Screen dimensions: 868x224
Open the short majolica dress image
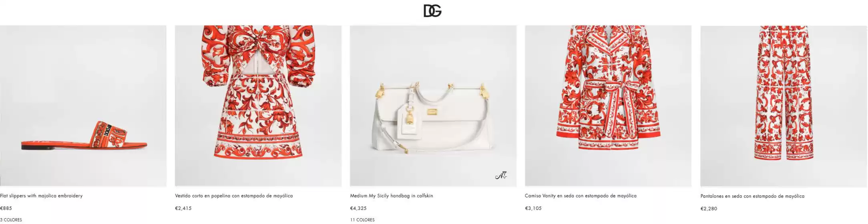click(258, 106)
